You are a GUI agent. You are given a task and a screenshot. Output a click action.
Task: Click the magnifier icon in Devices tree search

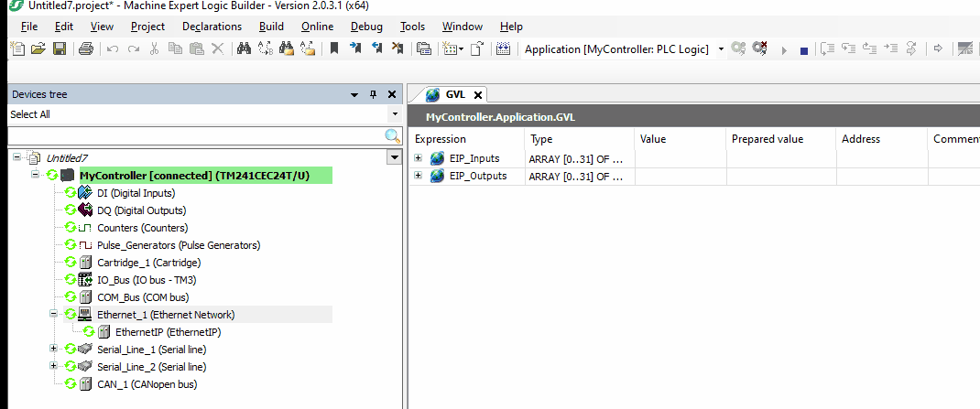393,136
